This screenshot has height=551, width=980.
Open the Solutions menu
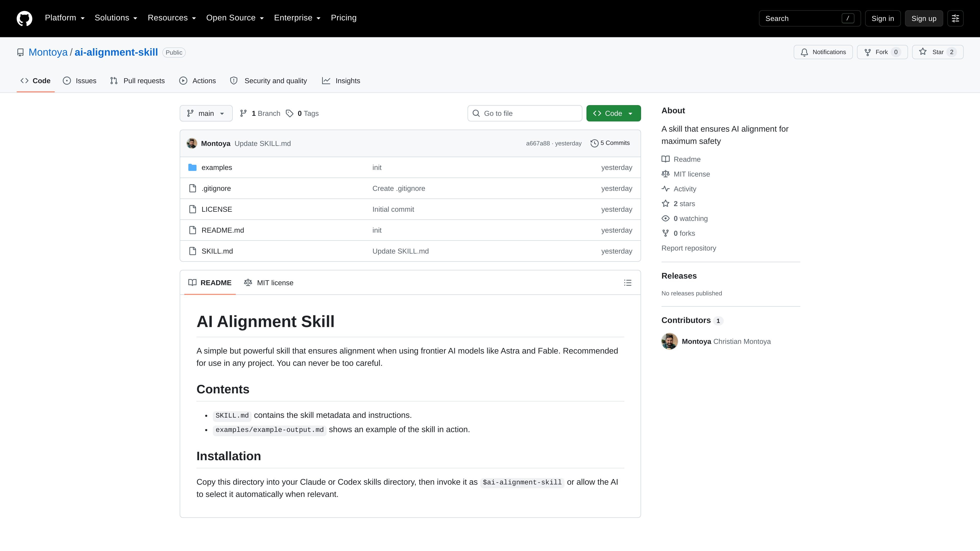point(116,18)
